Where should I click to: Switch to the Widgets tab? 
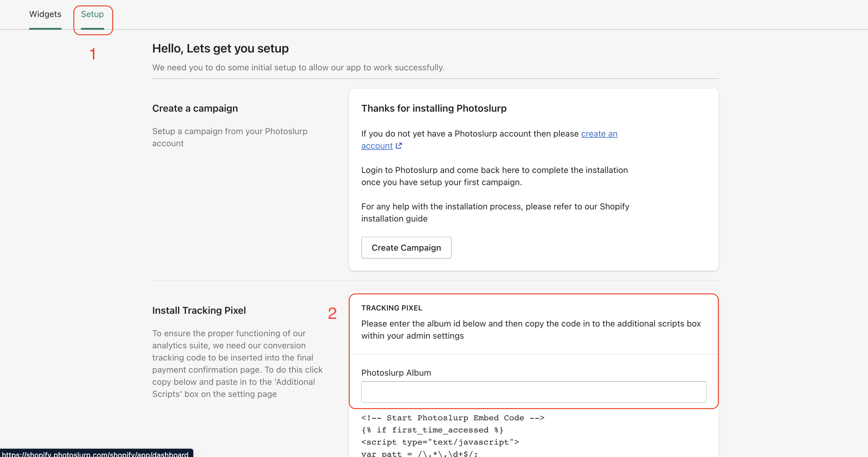pyautogui.click(x=45, y=14)
